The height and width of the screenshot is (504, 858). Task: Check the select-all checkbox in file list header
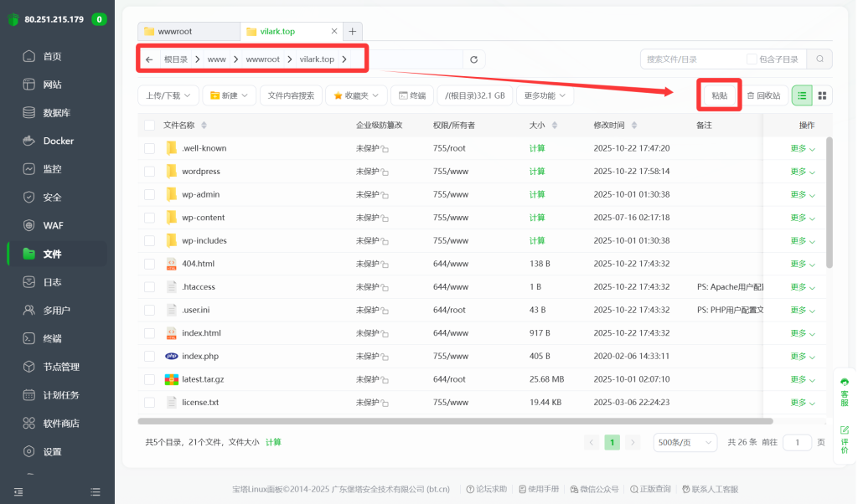[150, 123]
